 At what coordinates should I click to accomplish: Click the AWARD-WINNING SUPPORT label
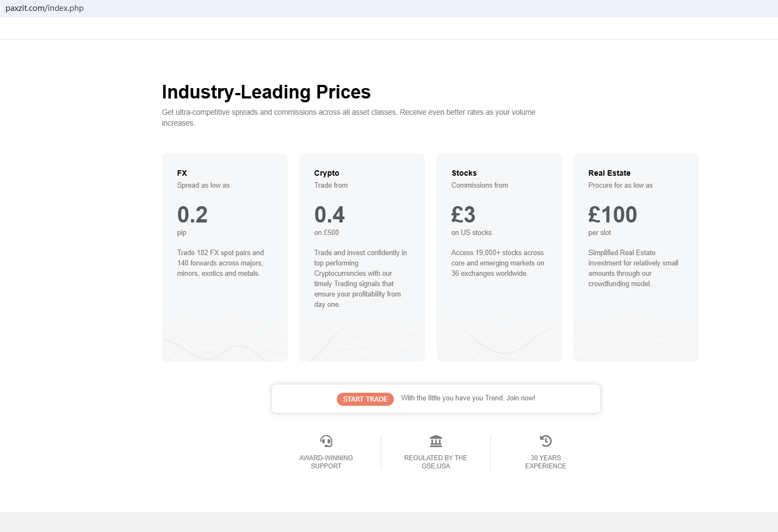point(326,462)
